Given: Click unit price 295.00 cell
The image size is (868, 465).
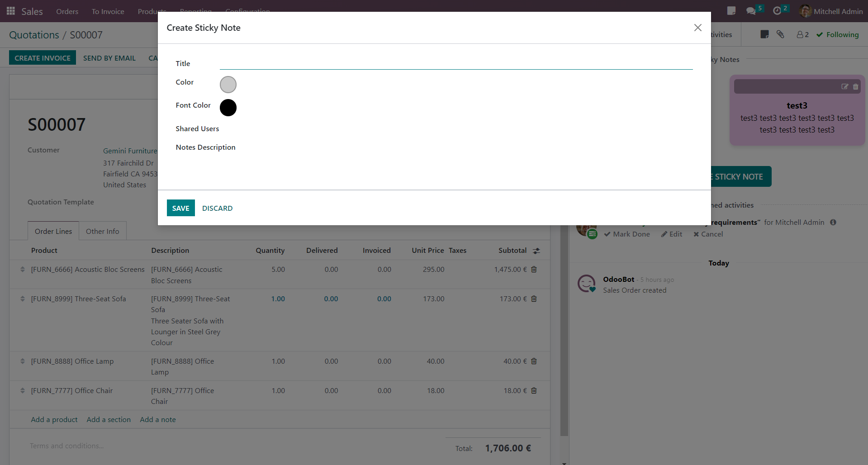Looking at the screenshot, I should pyautogui.click(x=434, y=269).
